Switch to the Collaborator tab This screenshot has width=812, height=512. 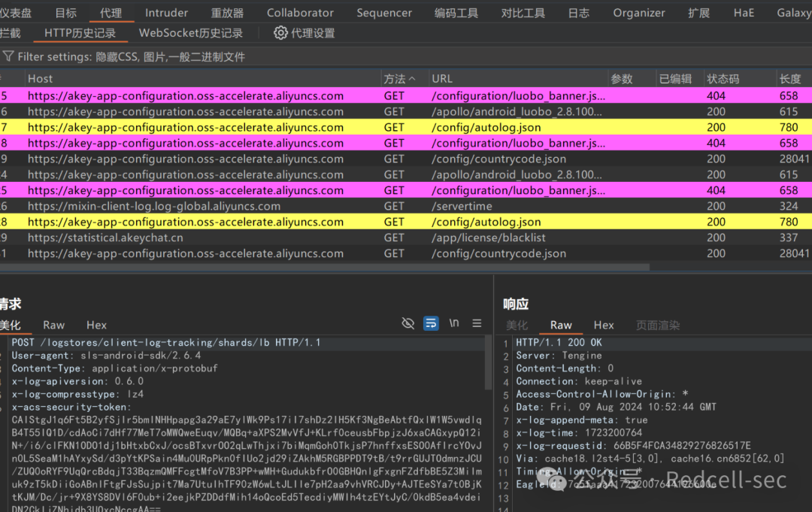[x=300, y=13]
